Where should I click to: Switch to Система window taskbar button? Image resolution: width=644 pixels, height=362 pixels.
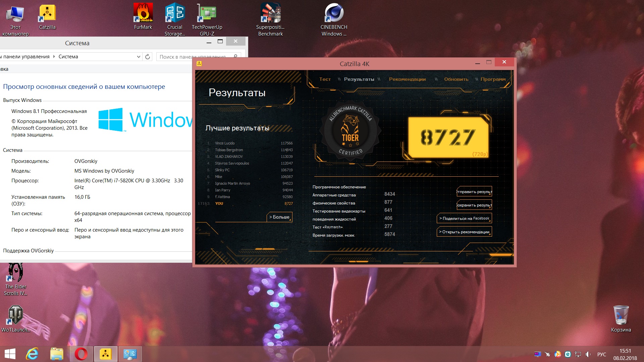130,354
